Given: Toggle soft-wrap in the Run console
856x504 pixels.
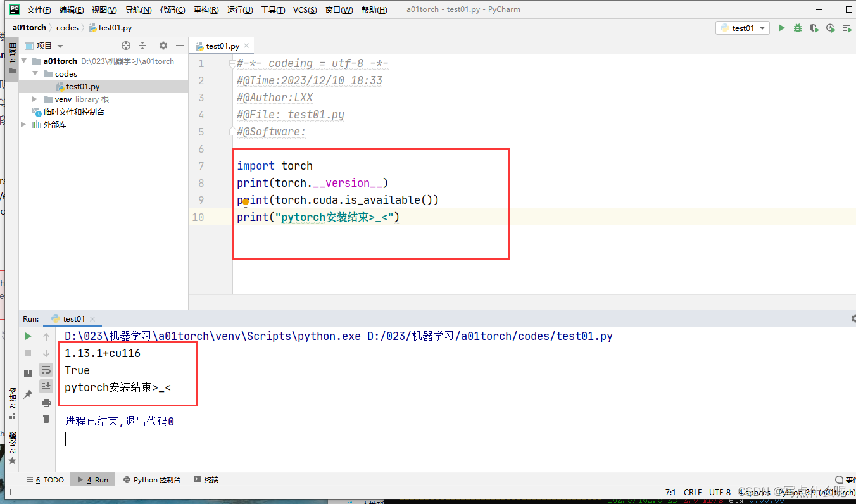Looking at the screenshot, I should (x=46, y=370).
